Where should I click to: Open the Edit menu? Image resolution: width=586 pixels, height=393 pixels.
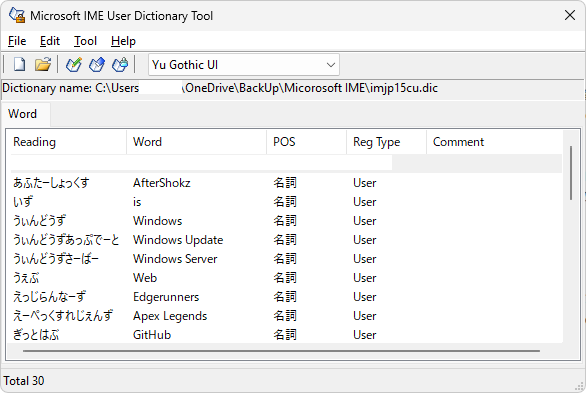[x=50, y=41]
